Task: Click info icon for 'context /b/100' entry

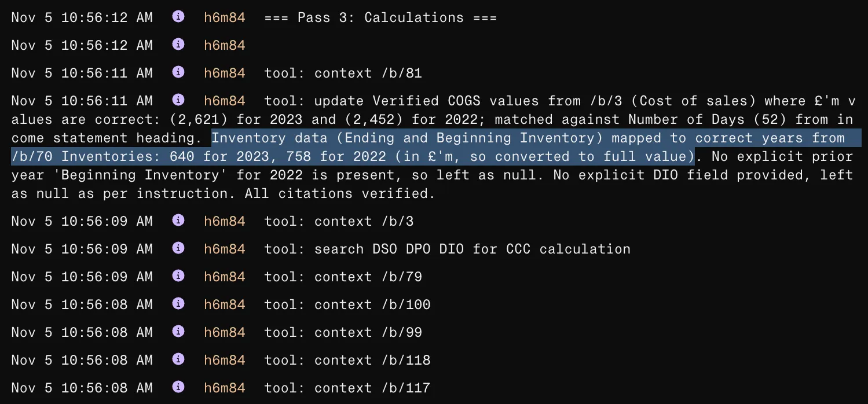Action: pos(178,304)
